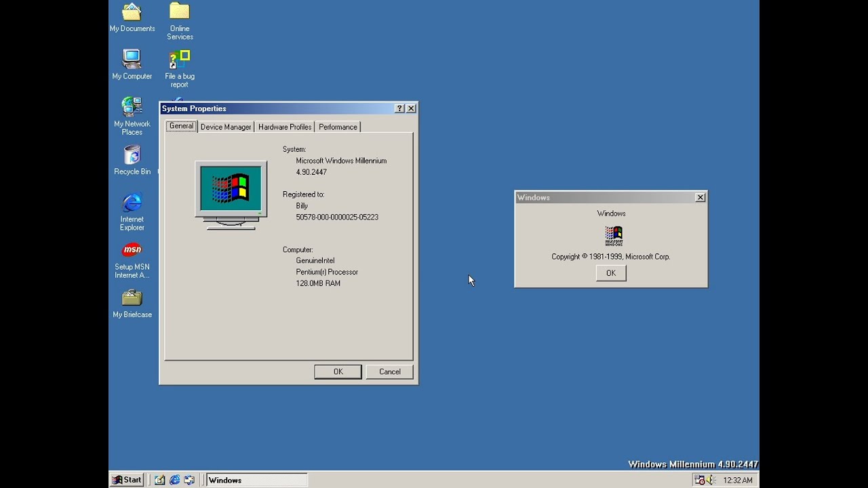Open the Start menu
This screenshot has width=868, height=488.
(127, 480)
